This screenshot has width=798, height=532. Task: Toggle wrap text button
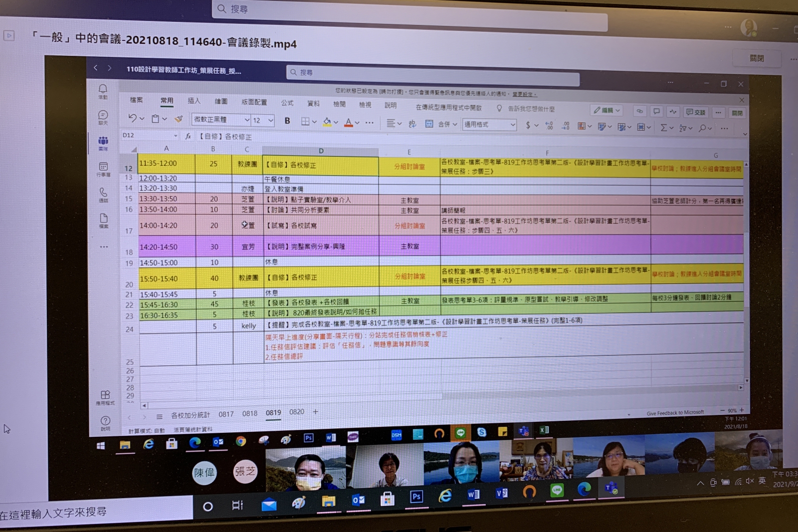pyautogui.click(x=412, y=123)
